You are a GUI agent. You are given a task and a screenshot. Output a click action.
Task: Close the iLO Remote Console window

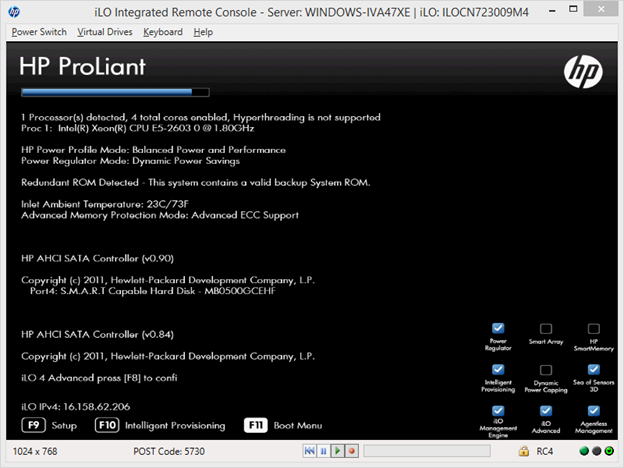(601, 10)
